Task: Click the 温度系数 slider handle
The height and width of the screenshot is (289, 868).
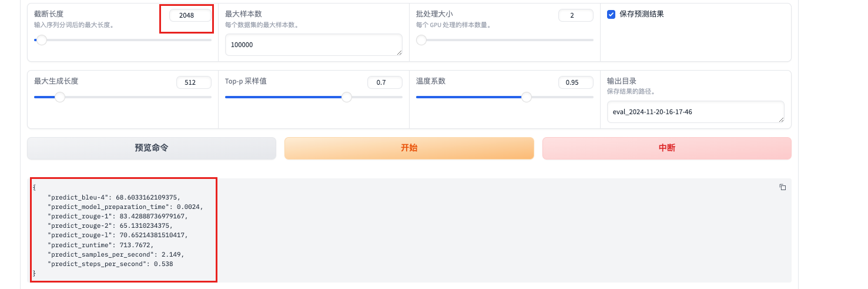Action: click(527, 97)
